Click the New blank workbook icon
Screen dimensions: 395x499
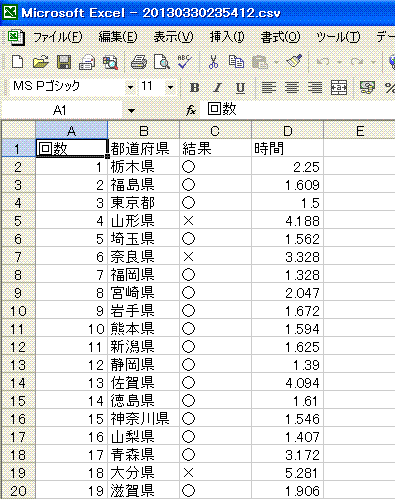pyautogui.click(x=17, y=62)
